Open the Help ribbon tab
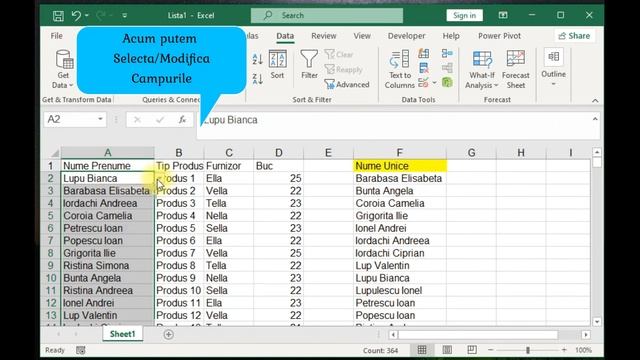640x360 pixels. [451, 36]
